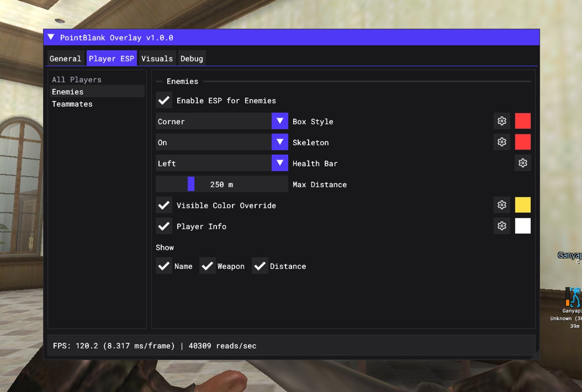Open the Box Style gear settings

point(502,121)
